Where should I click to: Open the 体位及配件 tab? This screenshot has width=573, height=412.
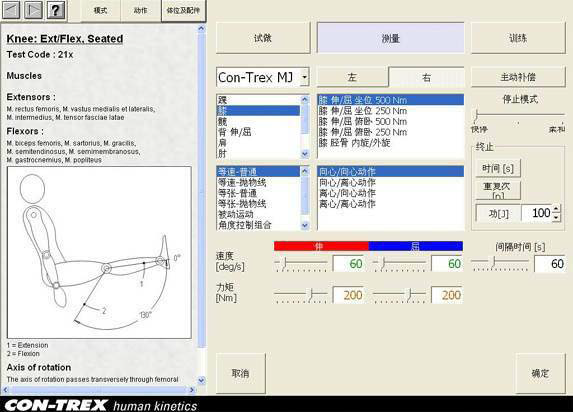(183, 11)
